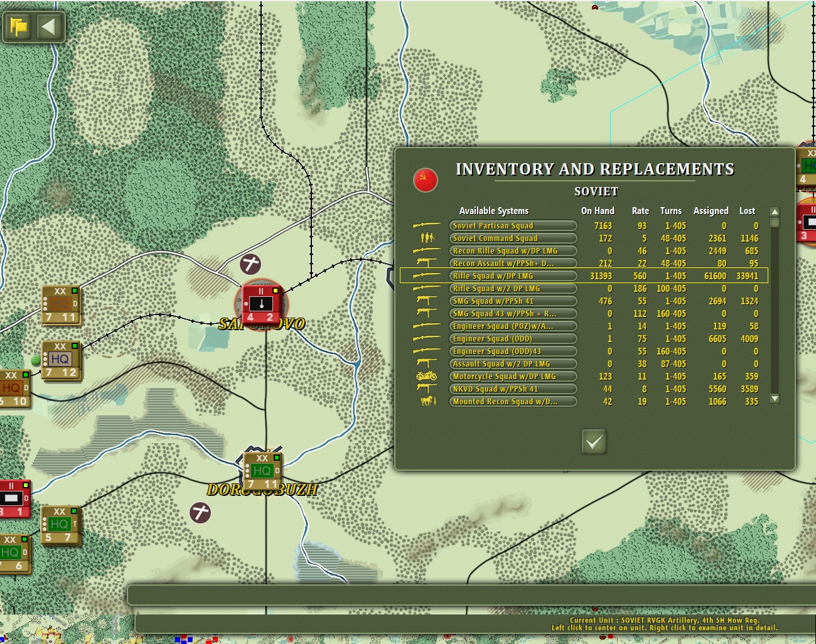The image size is (816, 644).
Task: Click motorcycle icon beside Motorcycle Squad
Action: (x=426, y=376)
